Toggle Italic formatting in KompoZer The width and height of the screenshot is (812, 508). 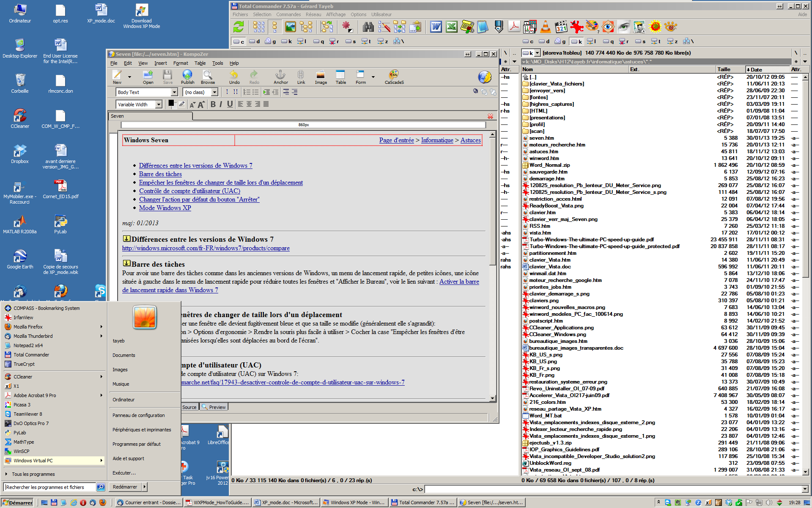click(x=221, y=104)
